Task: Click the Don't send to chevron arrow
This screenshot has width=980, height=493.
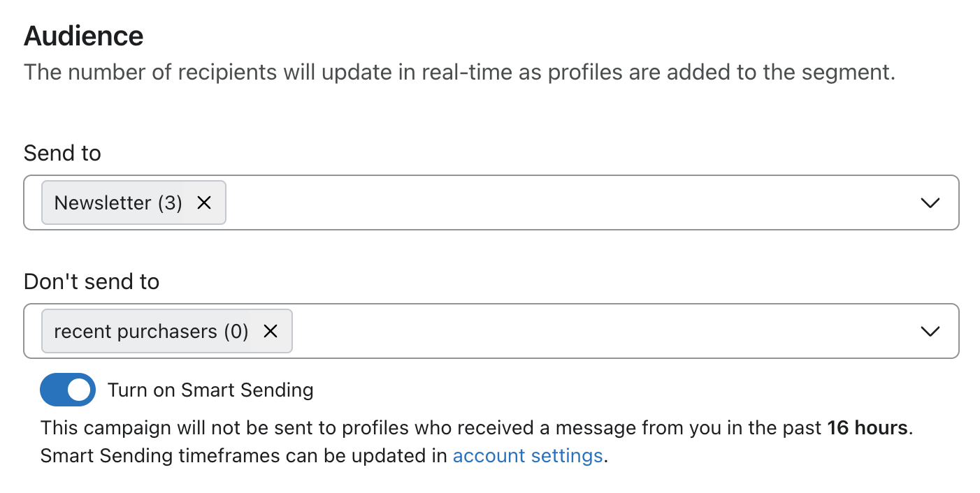Action: pos(930,331)
